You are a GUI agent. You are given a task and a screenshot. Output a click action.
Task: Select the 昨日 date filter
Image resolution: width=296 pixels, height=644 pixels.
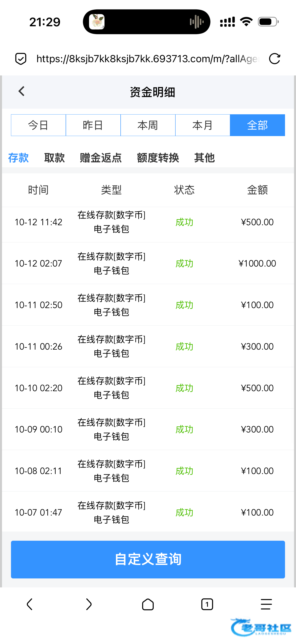click(x=93, y=125)
